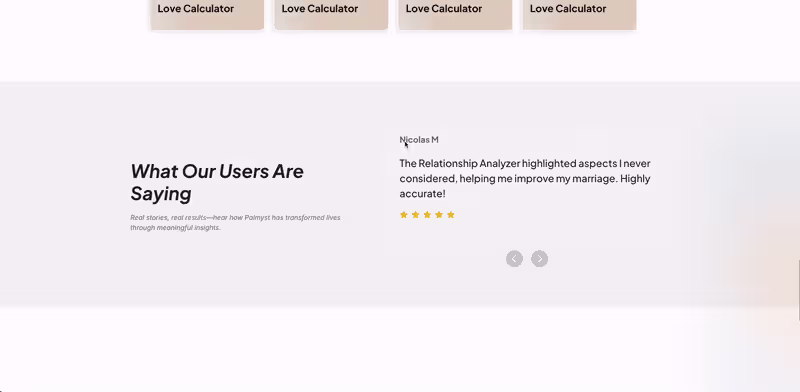Click the word 'Palmyst' in the subtitle
This screenshot has width=800, height=392.
pos(257,217)
